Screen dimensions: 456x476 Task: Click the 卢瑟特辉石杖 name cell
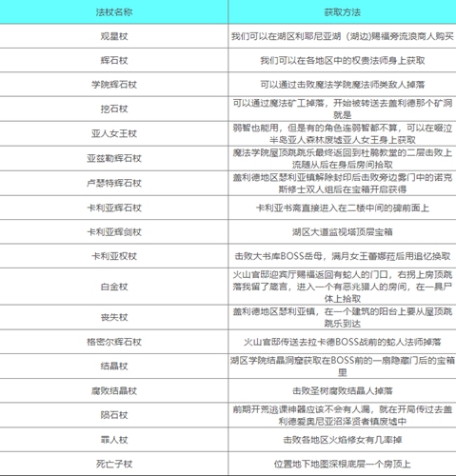114,183
